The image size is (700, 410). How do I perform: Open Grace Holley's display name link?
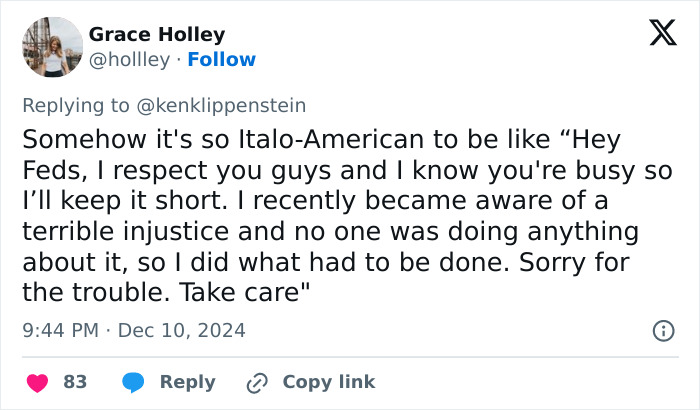[x=157, y=35]
